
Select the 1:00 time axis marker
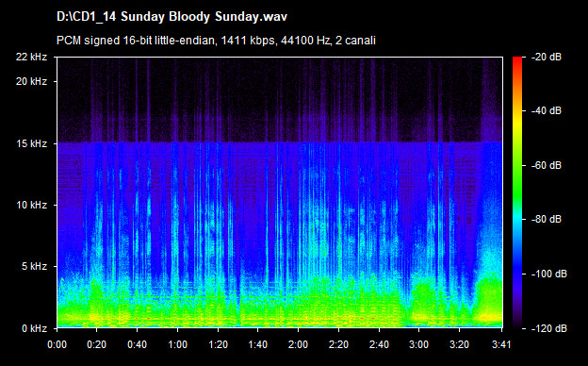pos(177,344)
